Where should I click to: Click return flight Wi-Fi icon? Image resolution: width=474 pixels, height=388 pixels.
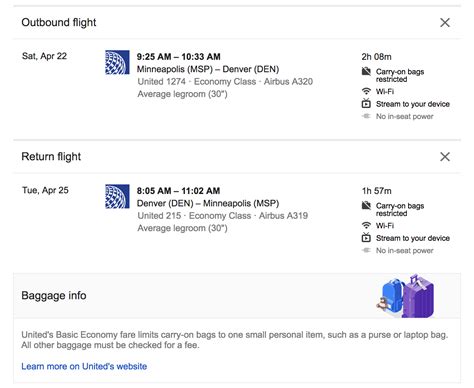[x=366, y=225]
